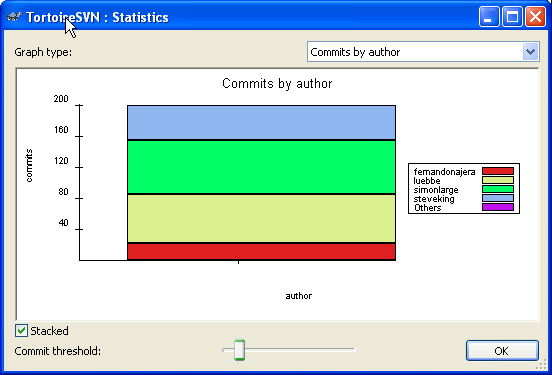Click the yellow luebbe bar segment

coord(261,218)
